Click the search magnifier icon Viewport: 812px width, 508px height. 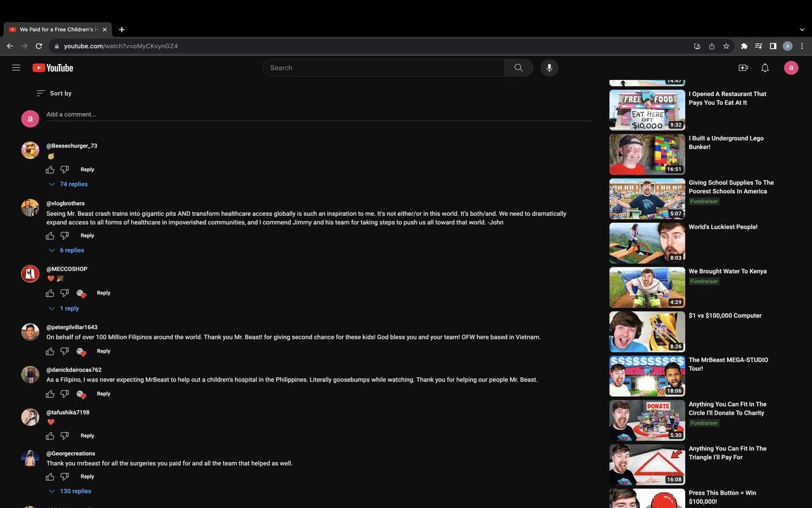[x=518, y=67]
